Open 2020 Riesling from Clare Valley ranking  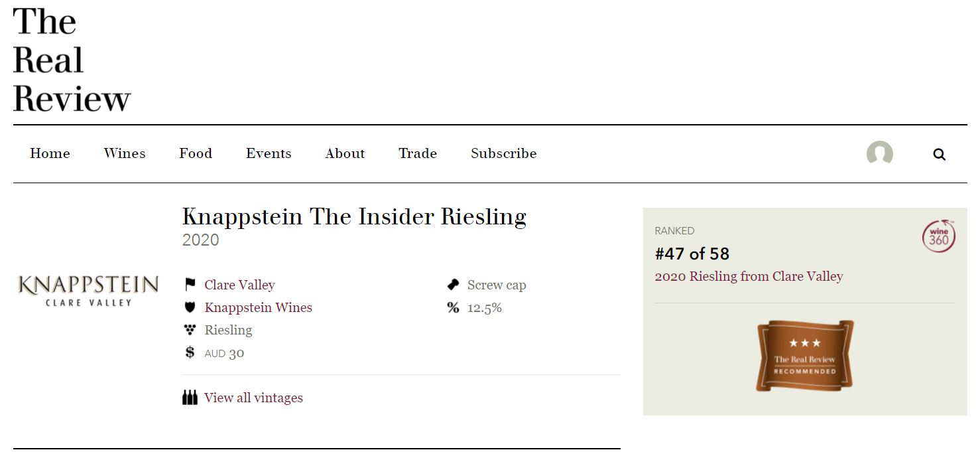click(x=749, y=276)
